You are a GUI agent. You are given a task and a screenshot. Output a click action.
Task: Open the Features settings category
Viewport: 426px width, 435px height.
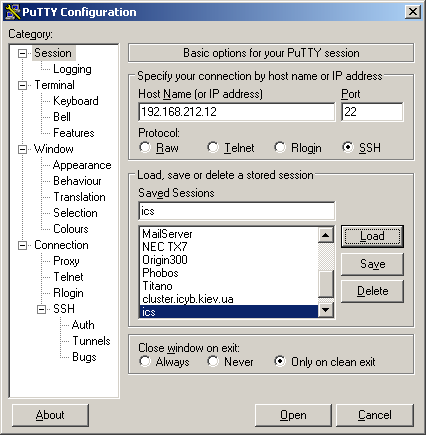coord(74,133)
